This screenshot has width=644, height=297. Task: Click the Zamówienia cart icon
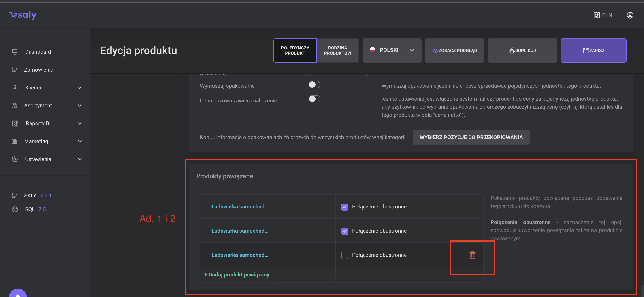[14, 70]
